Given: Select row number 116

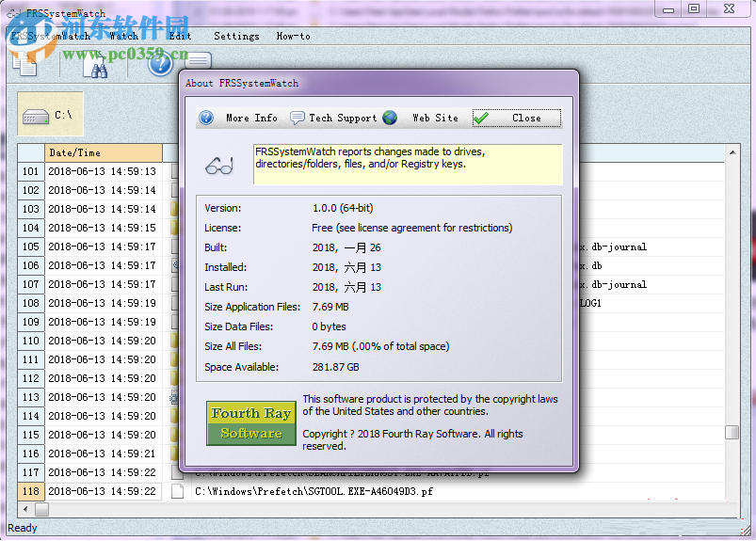Looking at the screenshot, I should tap(31, 453).
